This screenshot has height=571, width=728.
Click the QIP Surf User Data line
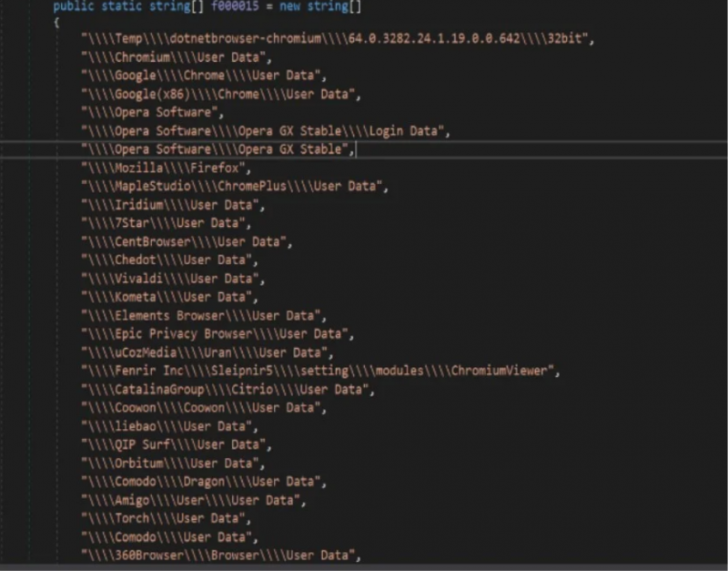coord(176,444)
